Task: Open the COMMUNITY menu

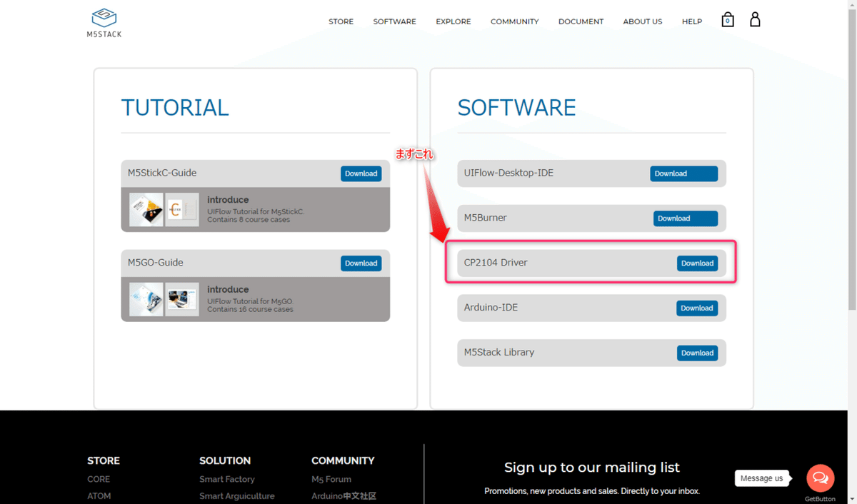Action: pyautogui.click(x=514, y=21)
